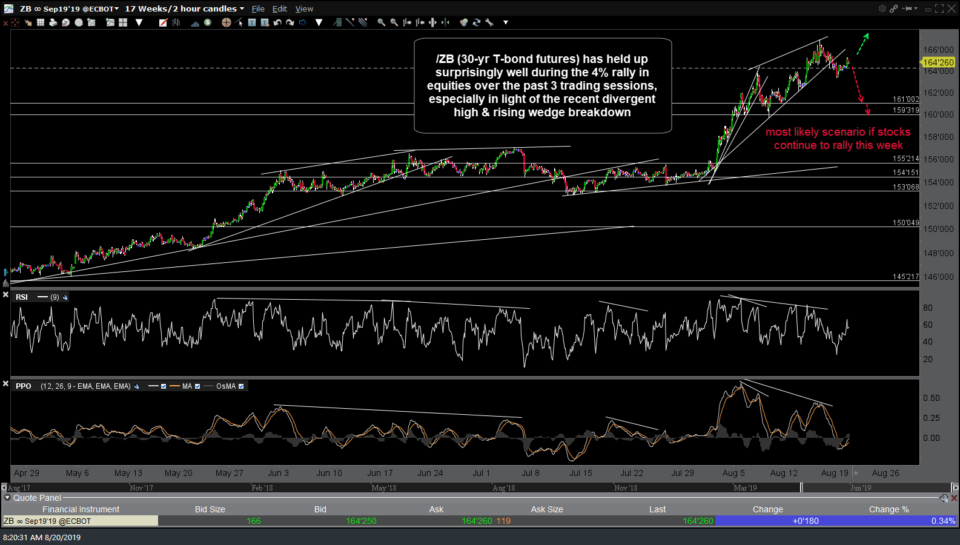Click the grid table icon in toolbar
The height and width of the screenshot is (545, 960).
[x=40, y=23]
